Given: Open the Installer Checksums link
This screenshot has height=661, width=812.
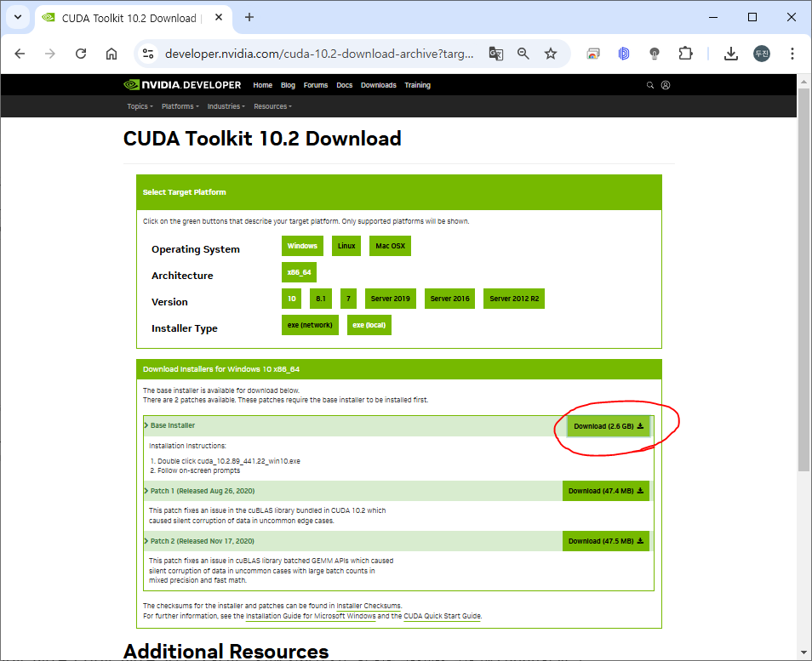Looking at the screenshot, I should tap(369, 607).
